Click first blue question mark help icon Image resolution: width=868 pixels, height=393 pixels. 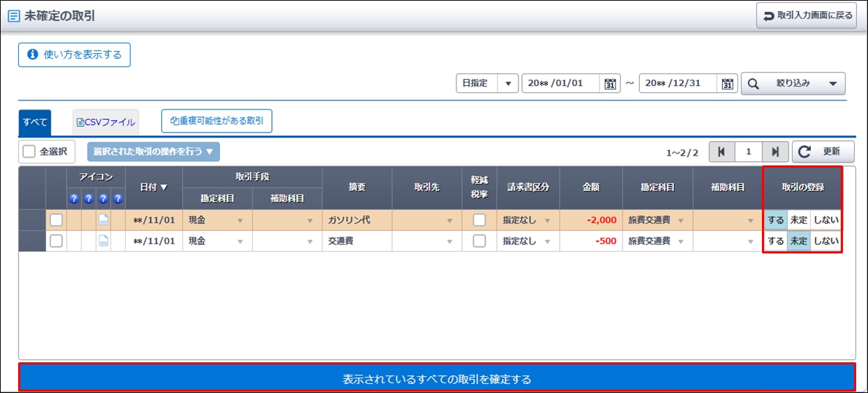tap(73, 199)
